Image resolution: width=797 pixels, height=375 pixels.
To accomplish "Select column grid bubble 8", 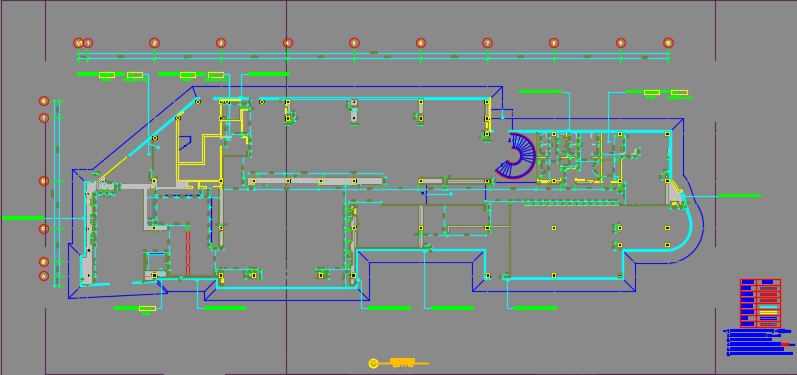I will (x=554, y=43).
